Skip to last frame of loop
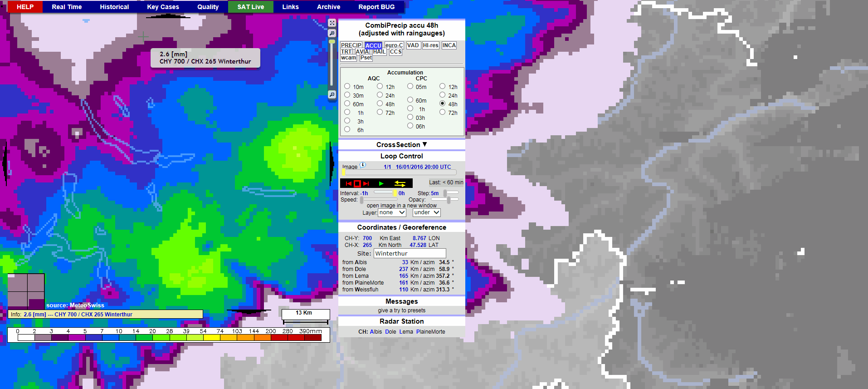The height and width of the screenshot is (389, 868). (x=366, y=183)
